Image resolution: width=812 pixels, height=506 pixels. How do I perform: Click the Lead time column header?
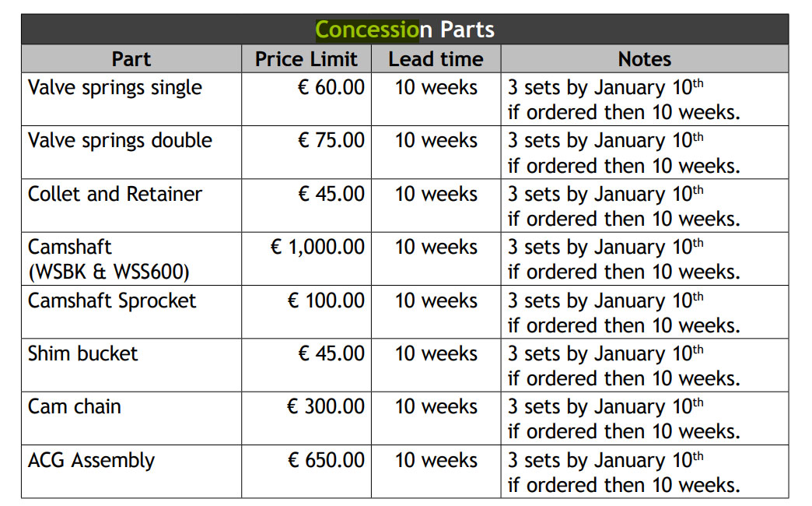[x=436, y=58]
